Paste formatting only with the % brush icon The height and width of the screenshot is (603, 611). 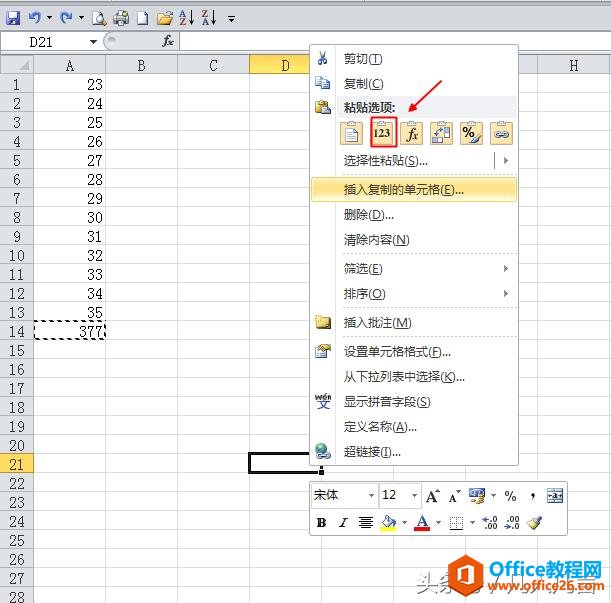click(471, 133)
